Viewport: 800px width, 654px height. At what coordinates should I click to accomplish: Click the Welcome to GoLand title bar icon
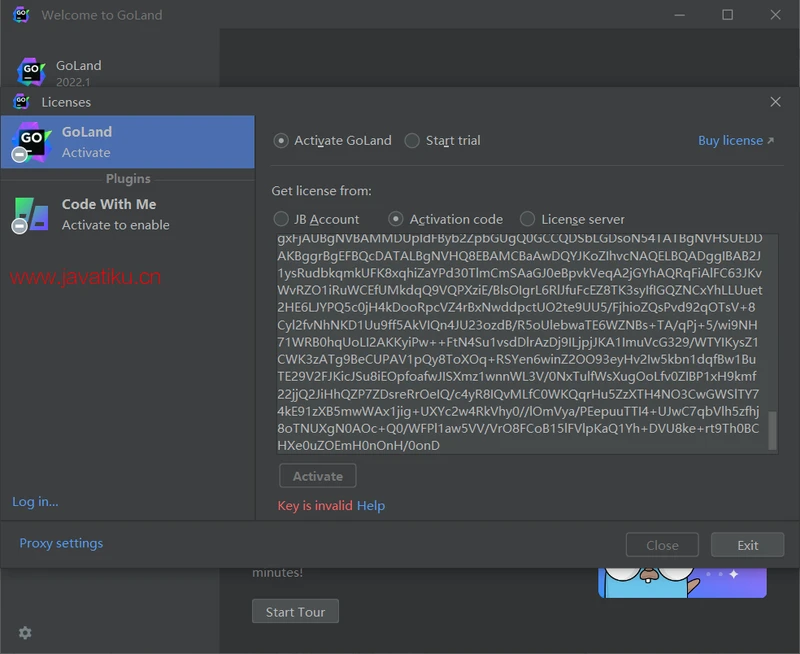pos(21,15)
